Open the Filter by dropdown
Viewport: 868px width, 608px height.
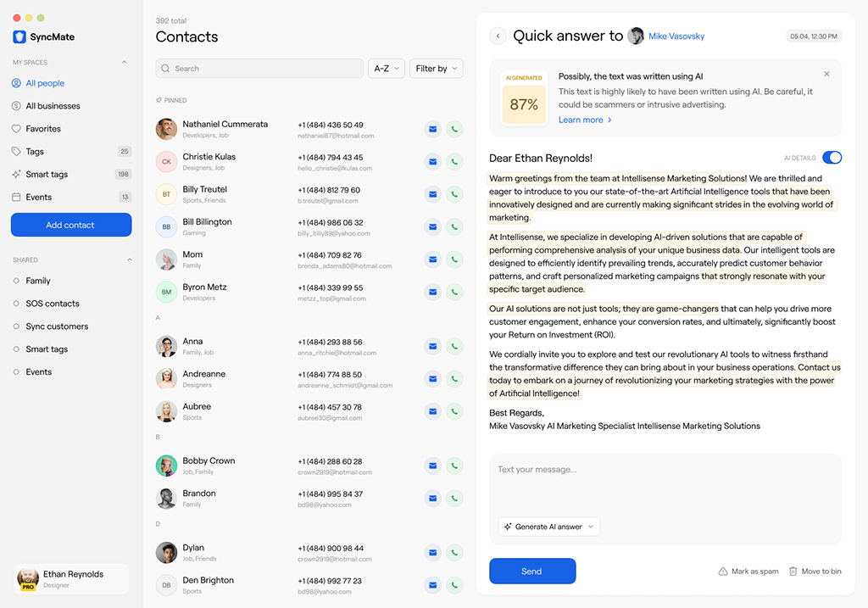click(437, 68)
